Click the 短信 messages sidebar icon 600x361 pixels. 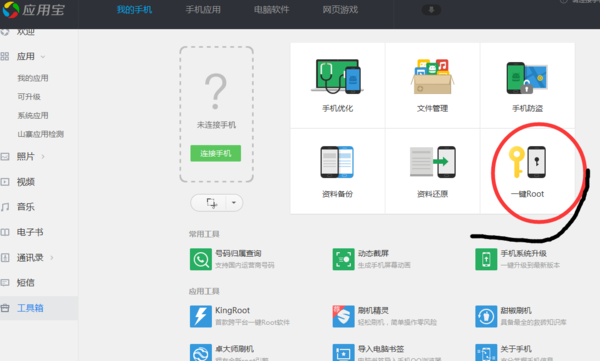tap(5, 283)
